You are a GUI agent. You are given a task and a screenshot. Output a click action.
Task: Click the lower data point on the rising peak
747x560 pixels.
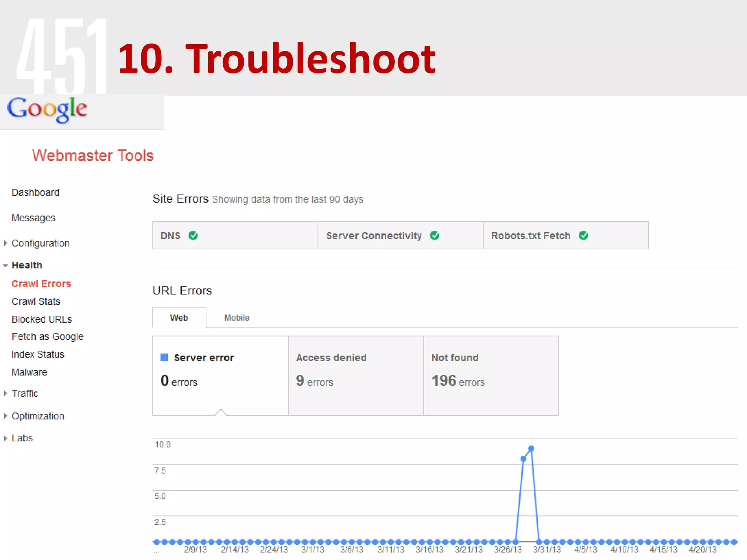(523, 459)
